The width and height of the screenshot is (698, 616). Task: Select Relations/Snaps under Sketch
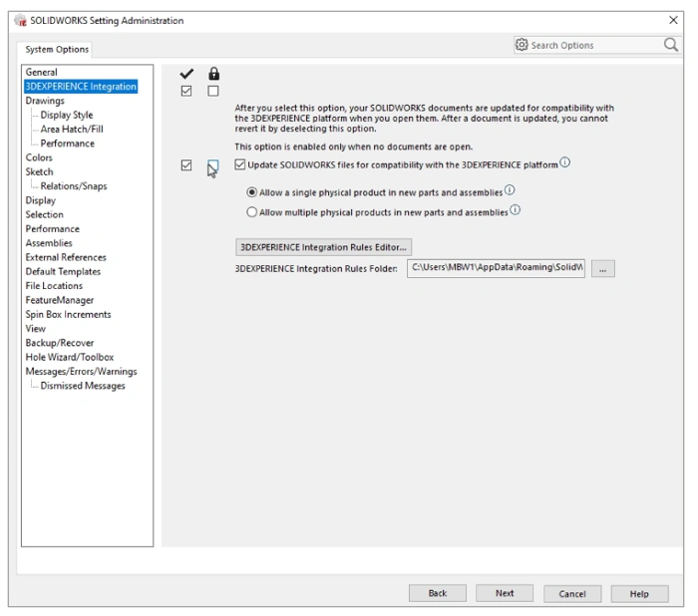pos(74,186)
